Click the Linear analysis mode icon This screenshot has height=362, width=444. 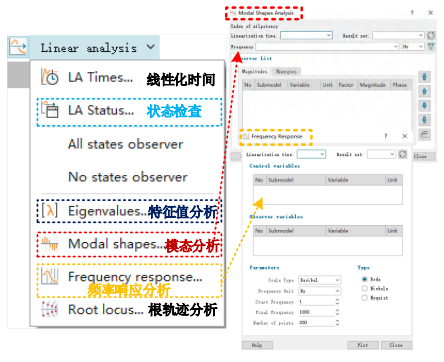(18, 47)
